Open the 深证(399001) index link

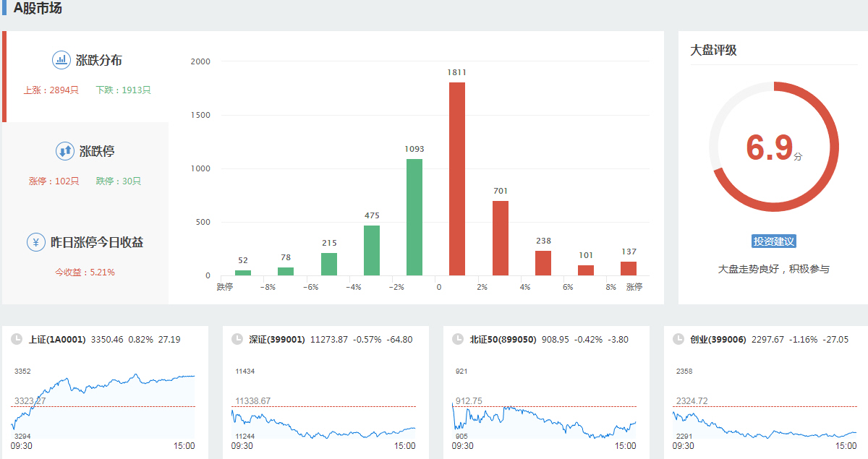pyautogui.click(x=277, y=339)
